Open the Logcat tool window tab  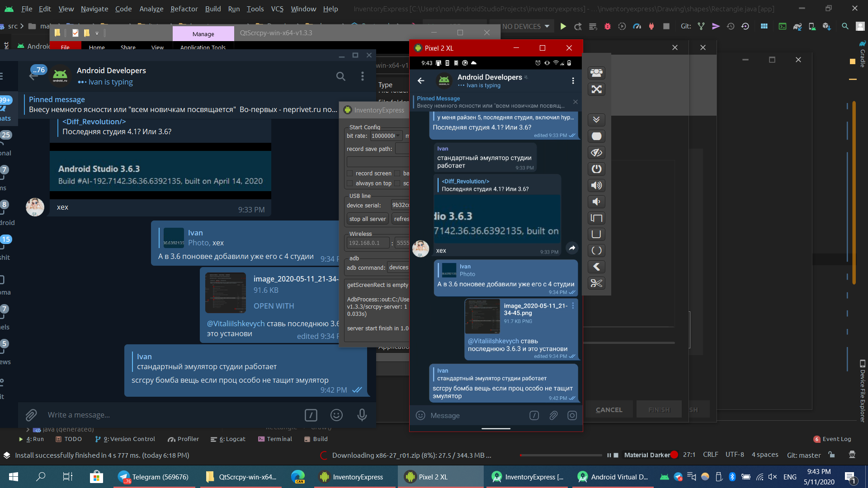click(x=228, y=439)
